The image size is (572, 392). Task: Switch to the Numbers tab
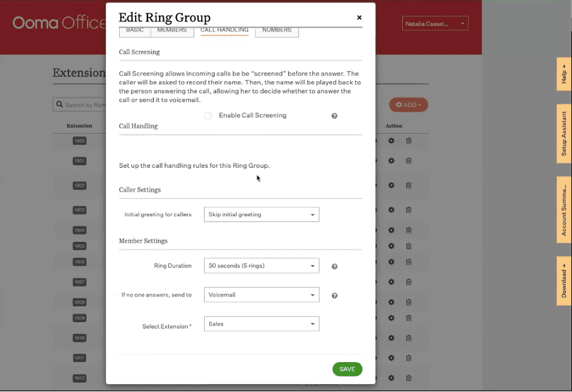click(x=277, y=31)
